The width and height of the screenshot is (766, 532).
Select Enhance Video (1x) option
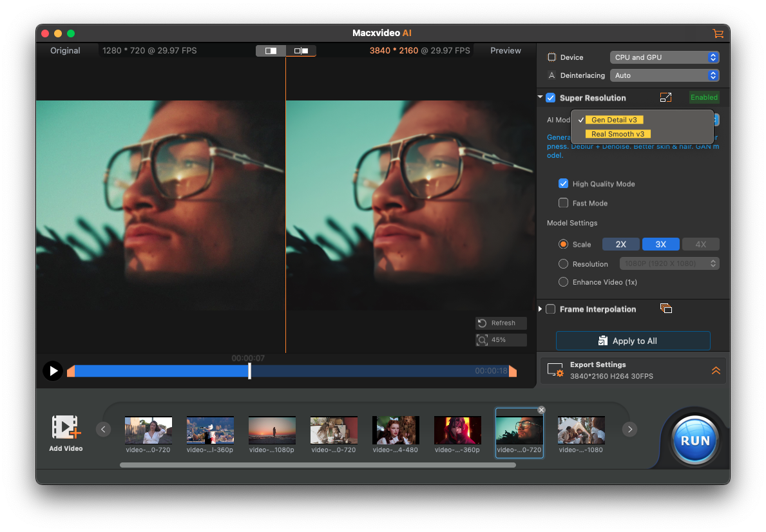[563, 282]
